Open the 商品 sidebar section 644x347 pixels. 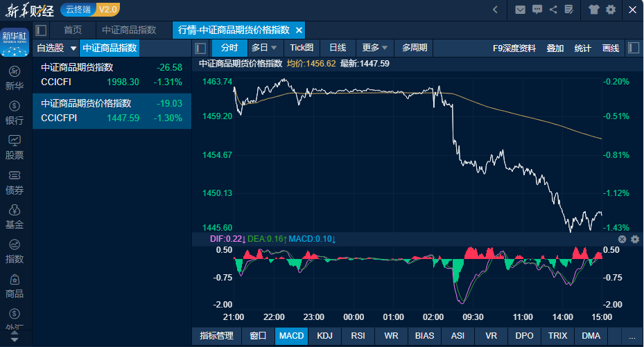[x=15, y=286]
